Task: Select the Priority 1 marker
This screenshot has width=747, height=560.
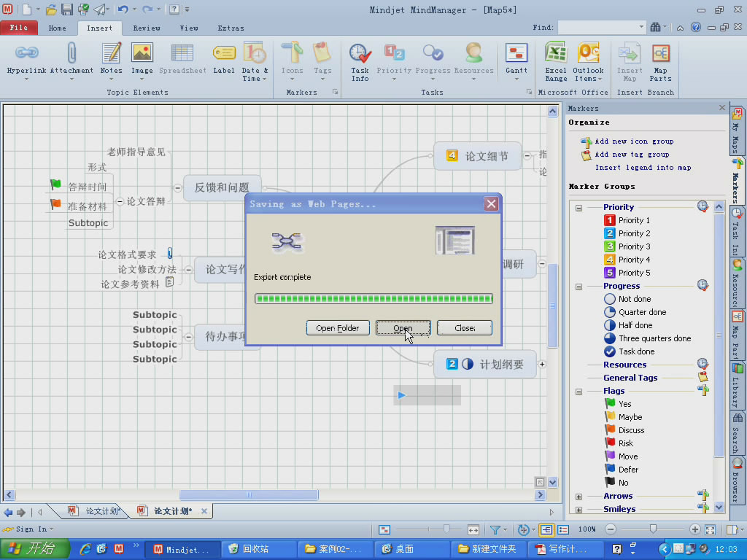Action: (627, 220)
